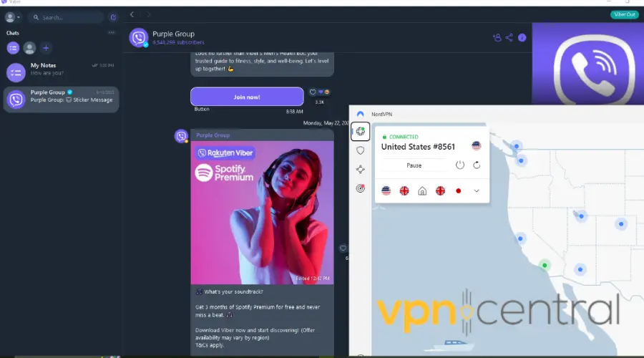Open the Purple Group info panel

522,38
